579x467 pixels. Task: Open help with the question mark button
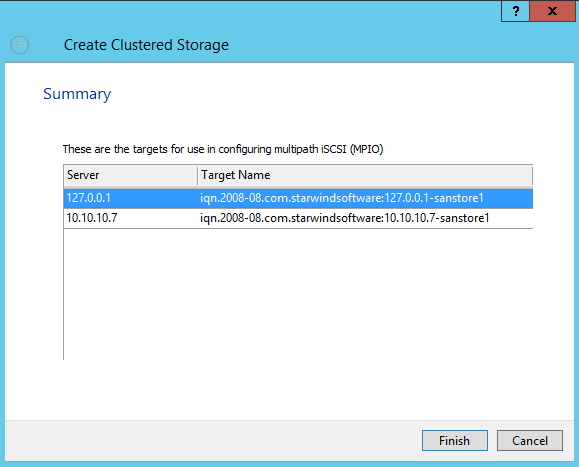point(515,11)
